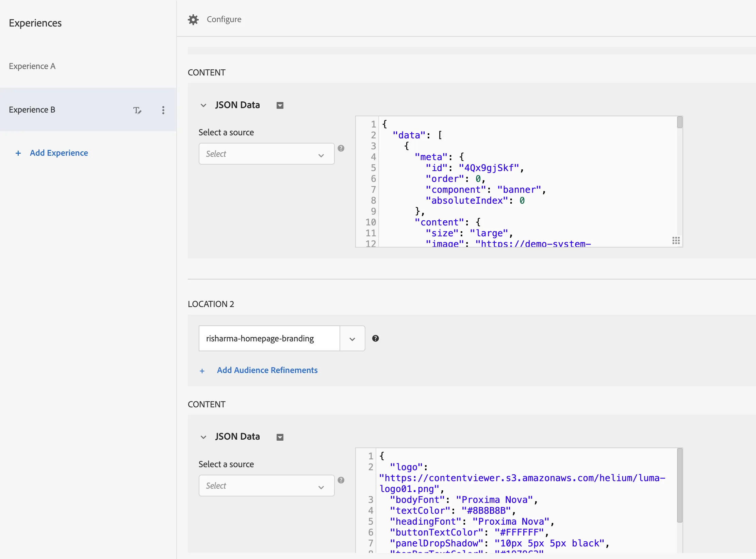Click resize grip on first JSON code editor
The width and height of the screenshot is (756, 559).
click(x=676, y=241)
